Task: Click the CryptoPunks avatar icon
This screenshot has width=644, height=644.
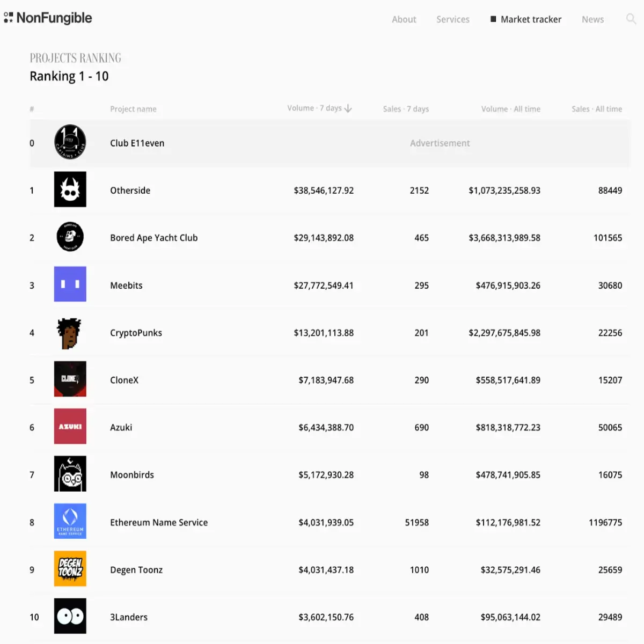Action: [69, 333]
